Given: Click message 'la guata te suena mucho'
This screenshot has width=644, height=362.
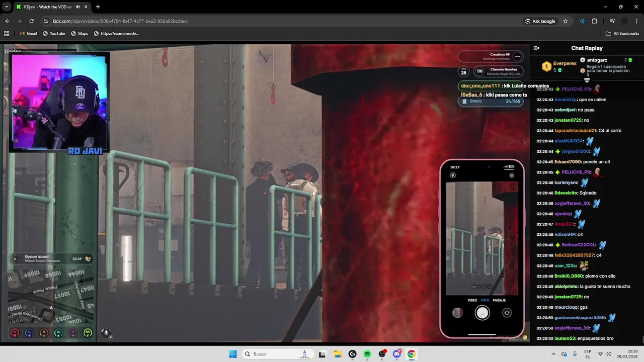Looking at the screenshot, I should tap(605, 287).
